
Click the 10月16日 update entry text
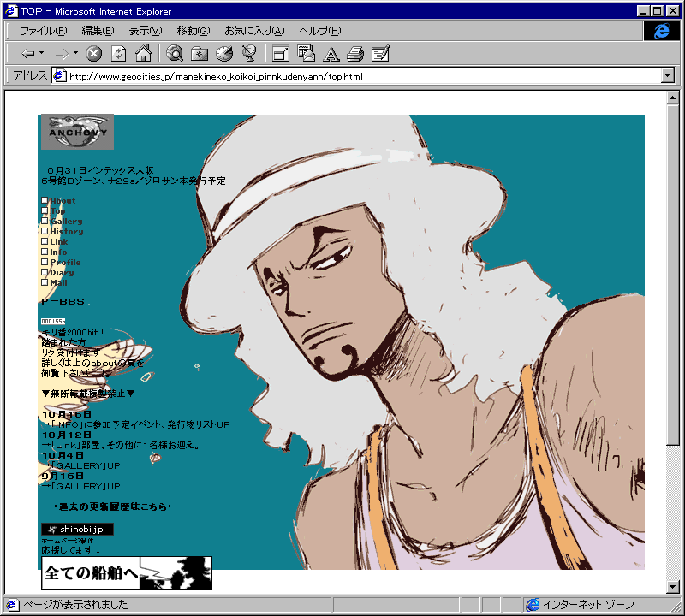(x=67, y=414)
